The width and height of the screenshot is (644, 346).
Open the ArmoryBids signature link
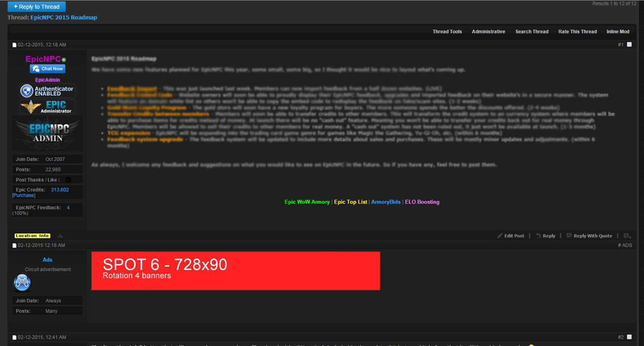tap(386, 202)
